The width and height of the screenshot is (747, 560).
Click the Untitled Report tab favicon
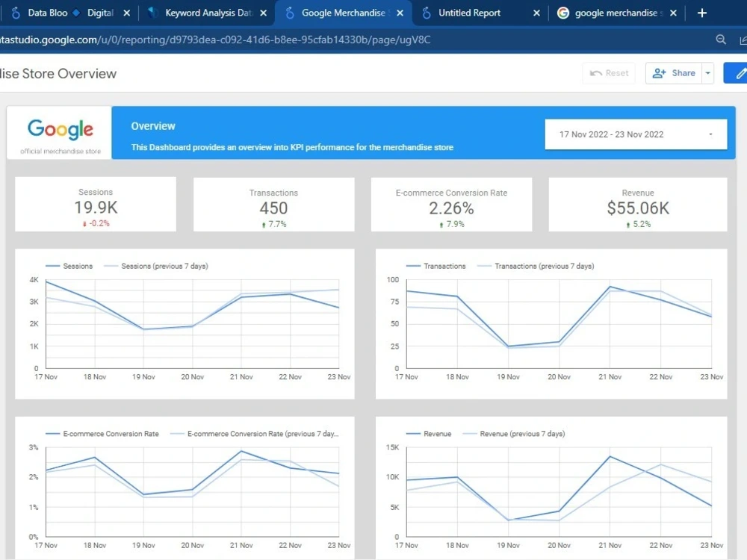427,13
